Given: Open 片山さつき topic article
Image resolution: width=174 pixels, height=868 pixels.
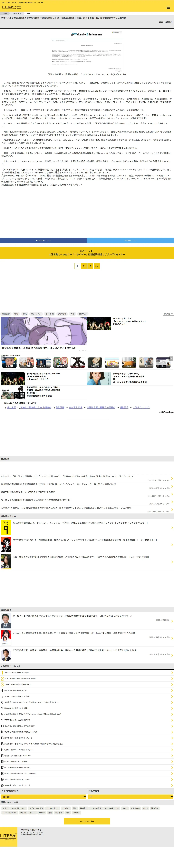Looking at the screenshot, I should point(74,633).
